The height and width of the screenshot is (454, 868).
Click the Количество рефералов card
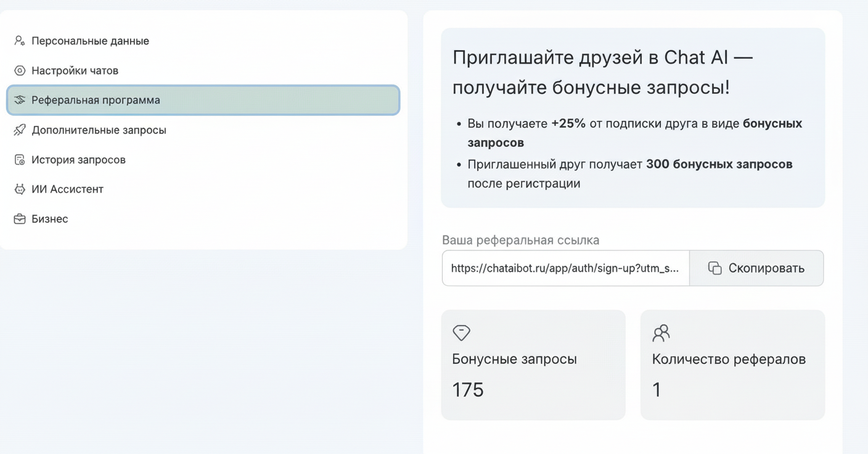(732, 365)
